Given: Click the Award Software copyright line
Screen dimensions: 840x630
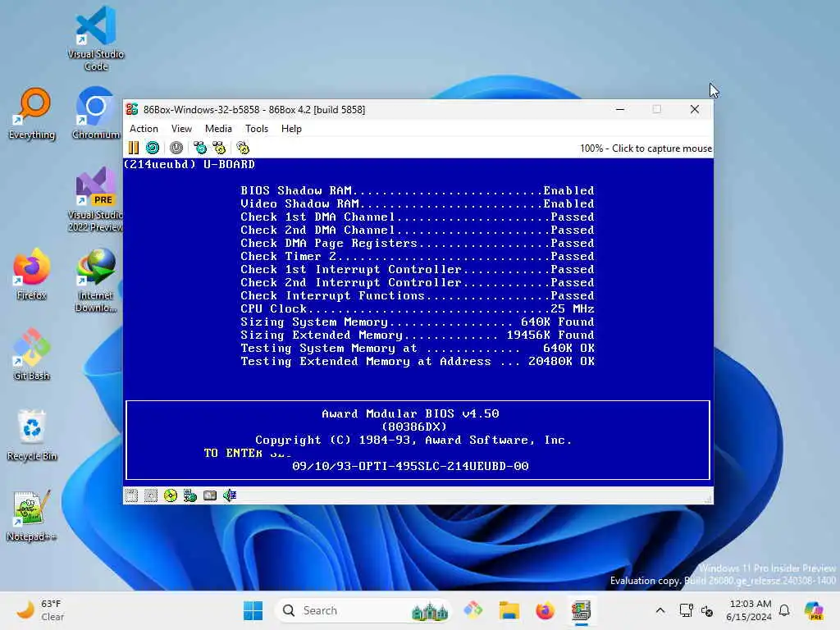Looking at the screenshot, I should pos(413,440).
